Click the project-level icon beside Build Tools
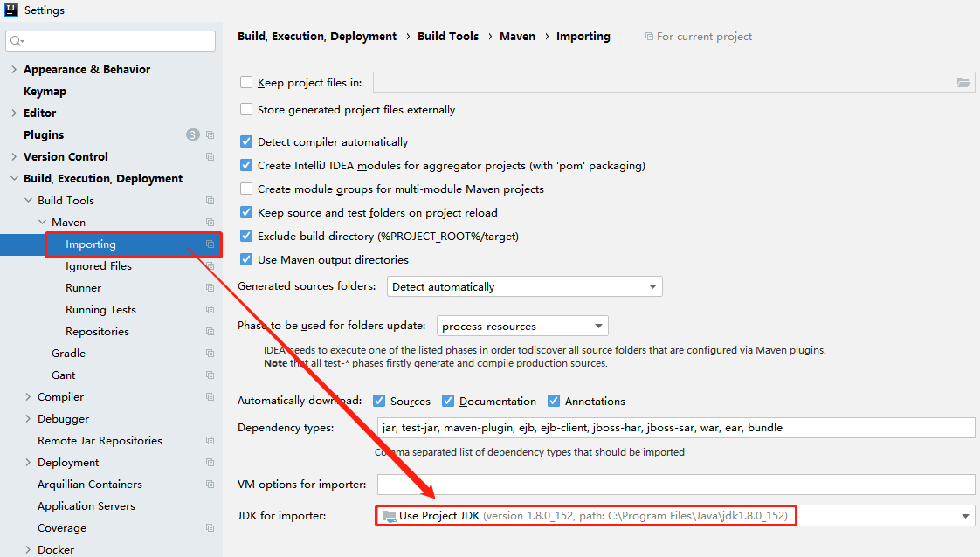This screenshot has height=557, width=980. click(210, 201)
